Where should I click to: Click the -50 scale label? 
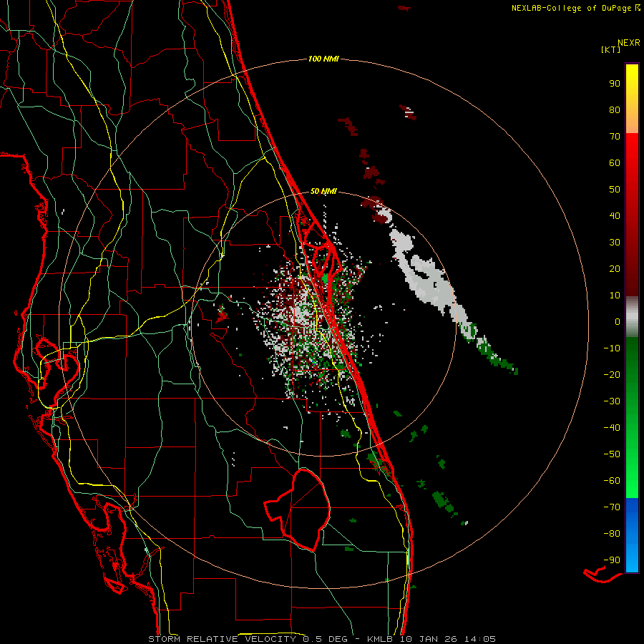coord(612,454)
